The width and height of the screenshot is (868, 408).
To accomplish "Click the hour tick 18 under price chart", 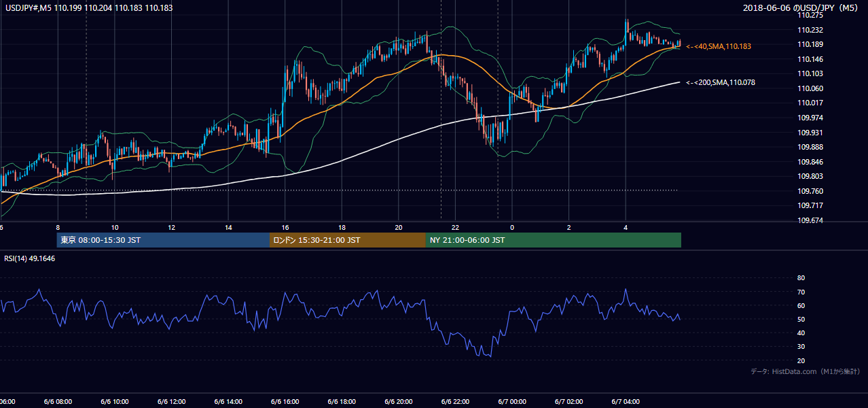I will [342, 227].
